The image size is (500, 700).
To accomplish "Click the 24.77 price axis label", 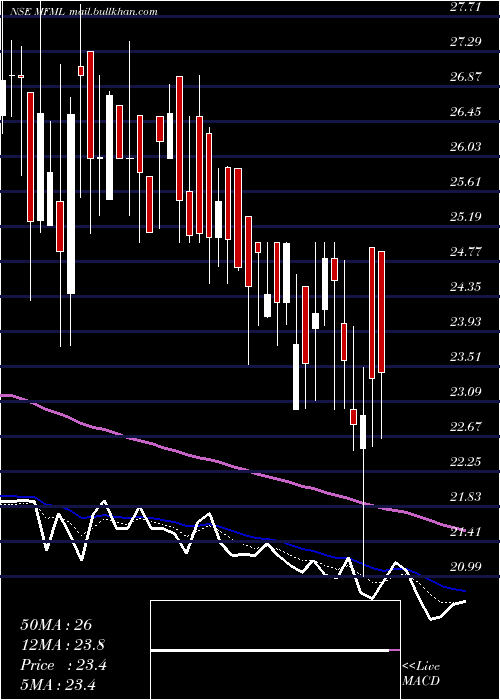I will click(466, 251).
